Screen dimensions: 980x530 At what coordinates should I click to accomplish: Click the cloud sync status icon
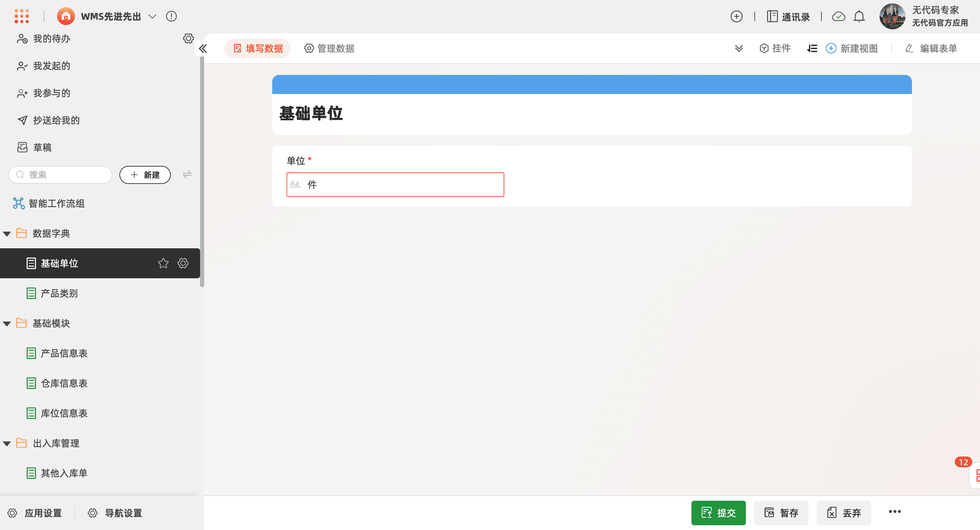(x=838, y=16)
